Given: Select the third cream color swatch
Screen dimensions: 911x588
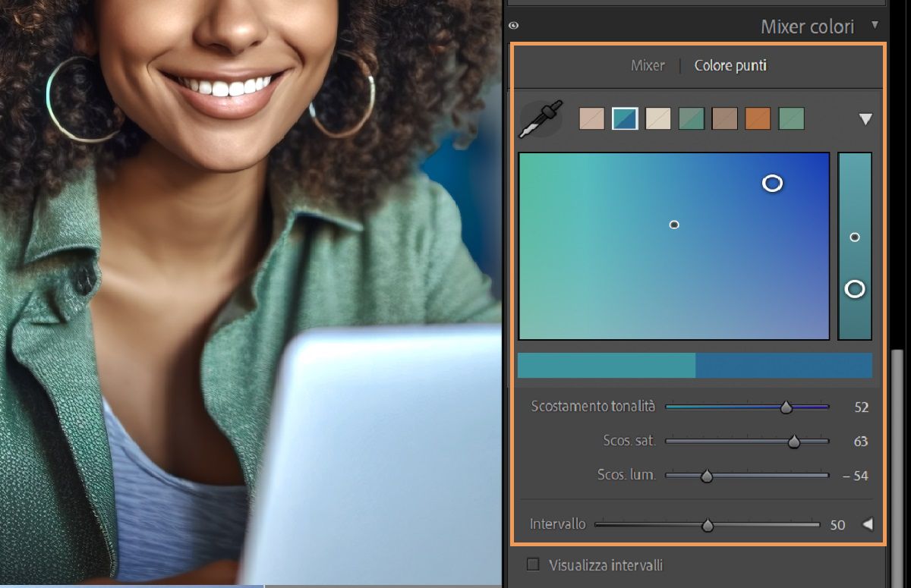Looking at the screenshot, I should 658,118.
